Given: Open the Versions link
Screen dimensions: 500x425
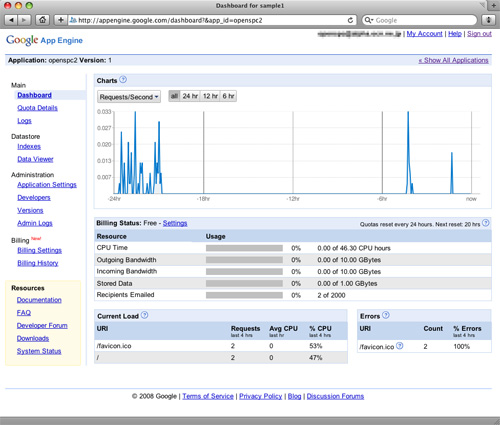Looking at the screenshot, I should coord(30,210).
